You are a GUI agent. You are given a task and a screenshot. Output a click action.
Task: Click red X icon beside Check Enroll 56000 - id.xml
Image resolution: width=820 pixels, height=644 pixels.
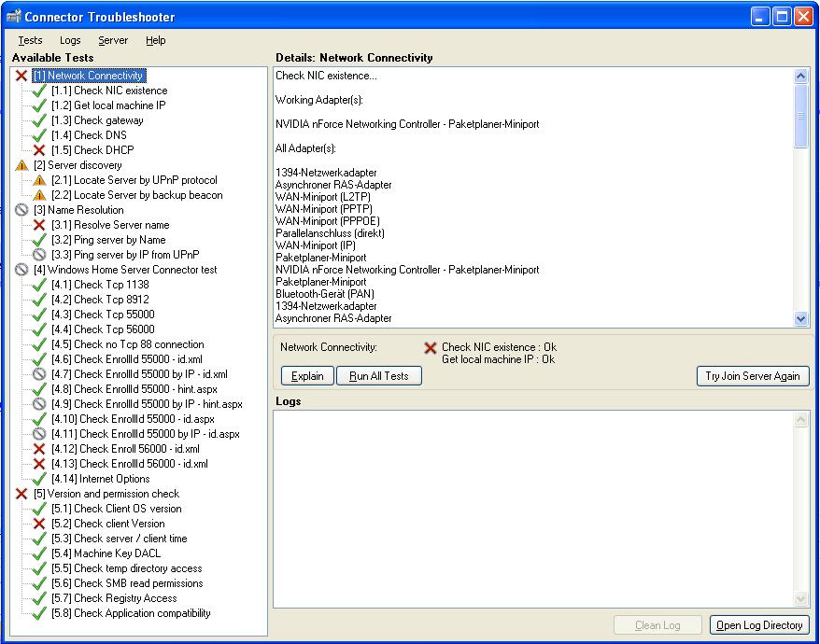pyautogui.click(x=39, y=449)
